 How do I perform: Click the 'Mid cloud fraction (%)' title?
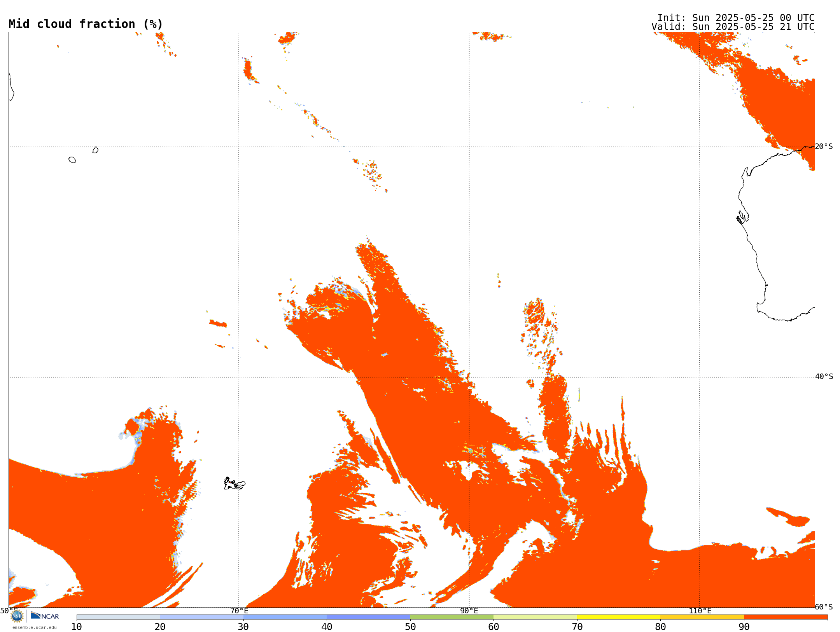[x=86, y=24]
